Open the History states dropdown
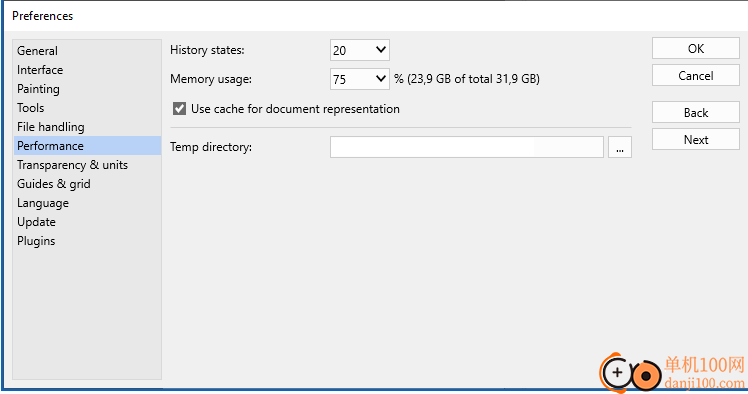 360,50
